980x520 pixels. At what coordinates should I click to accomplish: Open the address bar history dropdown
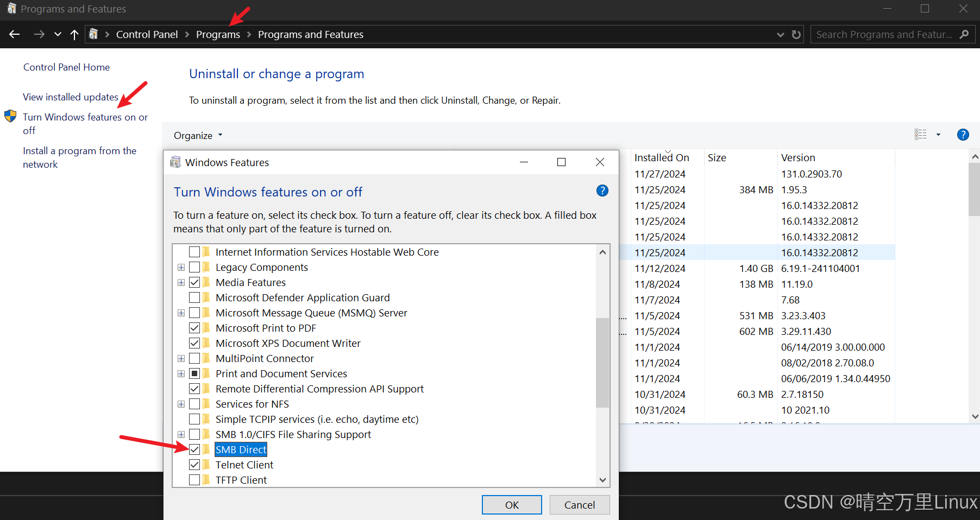pyautogui.click(x=781, y=35)
